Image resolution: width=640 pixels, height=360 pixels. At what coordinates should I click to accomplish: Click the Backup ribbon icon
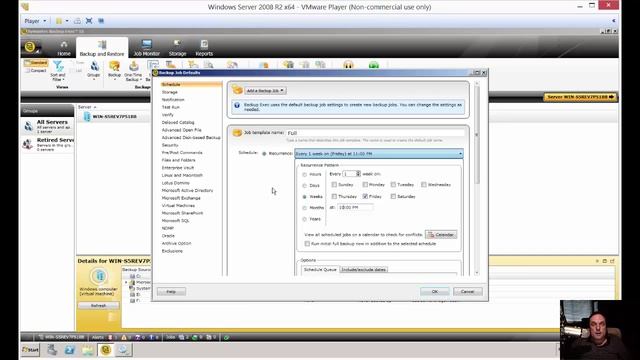pos(114,69)
